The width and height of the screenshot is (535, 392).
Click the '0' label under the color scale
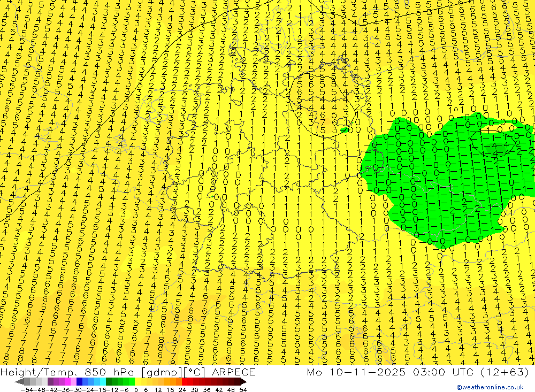point(136,390)
